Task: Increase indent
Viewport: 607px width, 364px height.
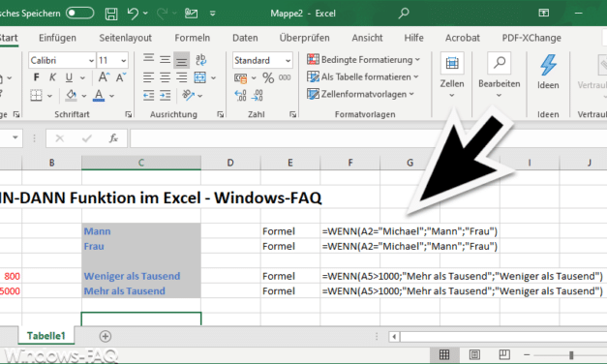Action: [165, 95]
